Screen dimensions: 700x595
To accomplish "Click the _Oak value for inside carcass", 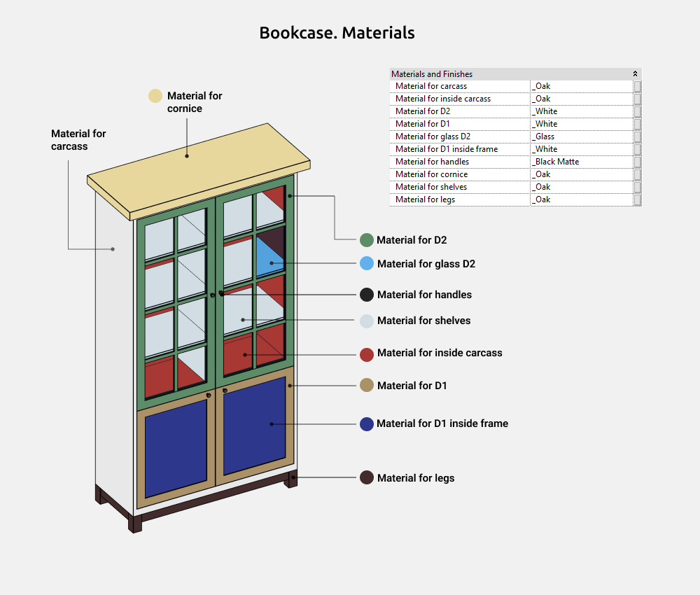I will coord(581,99).
